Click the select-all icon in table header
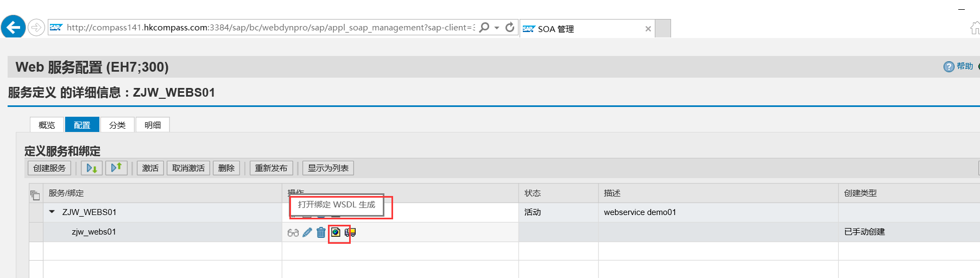 (x=35, y=195)
